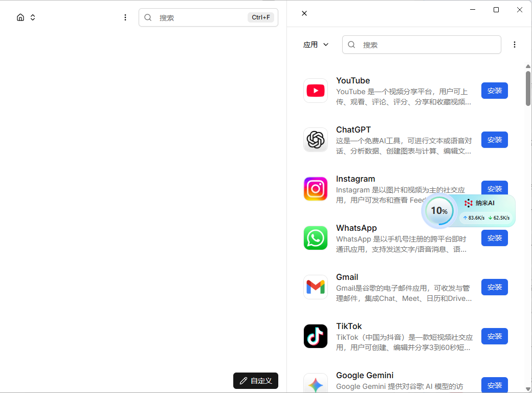Click the Ctrl+F shortcut badge
This screenshot has width=532, height=393.
coord(260,17)
